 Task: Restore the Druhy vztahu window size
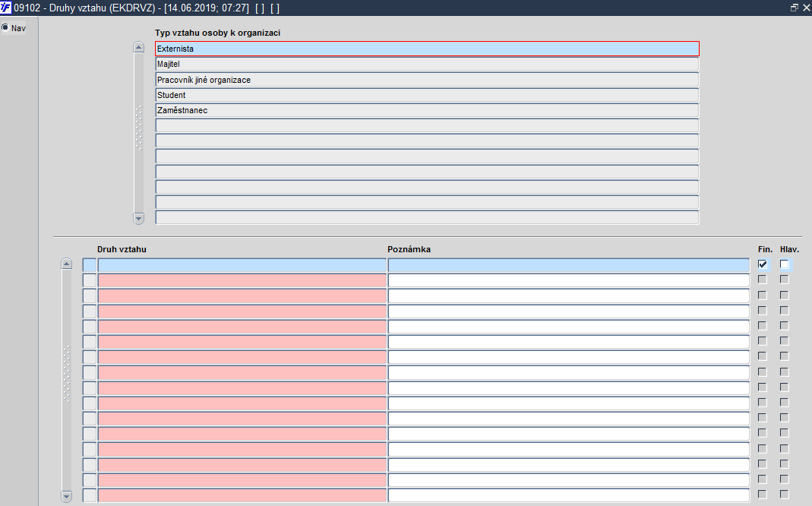[794, 8]
